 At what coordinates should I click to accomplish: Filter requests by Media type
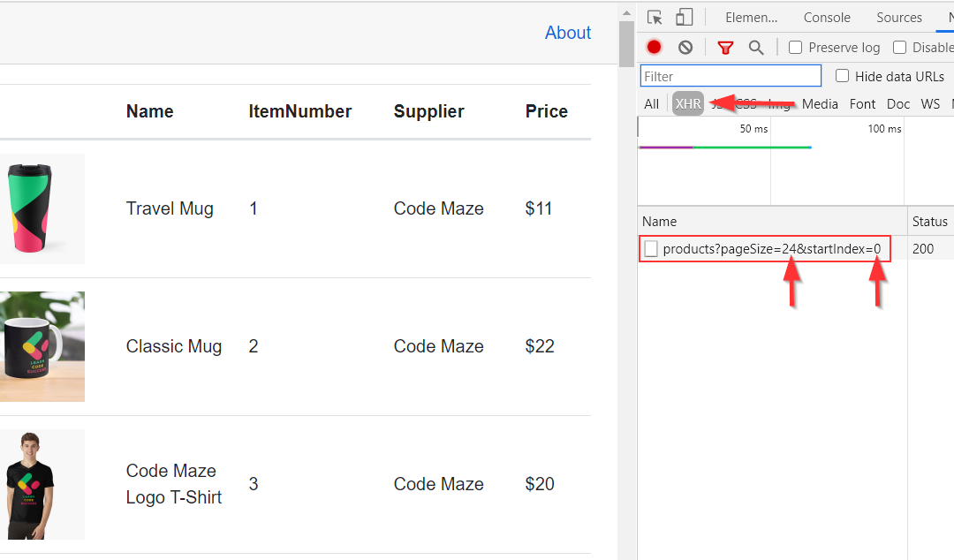(820, 104)
